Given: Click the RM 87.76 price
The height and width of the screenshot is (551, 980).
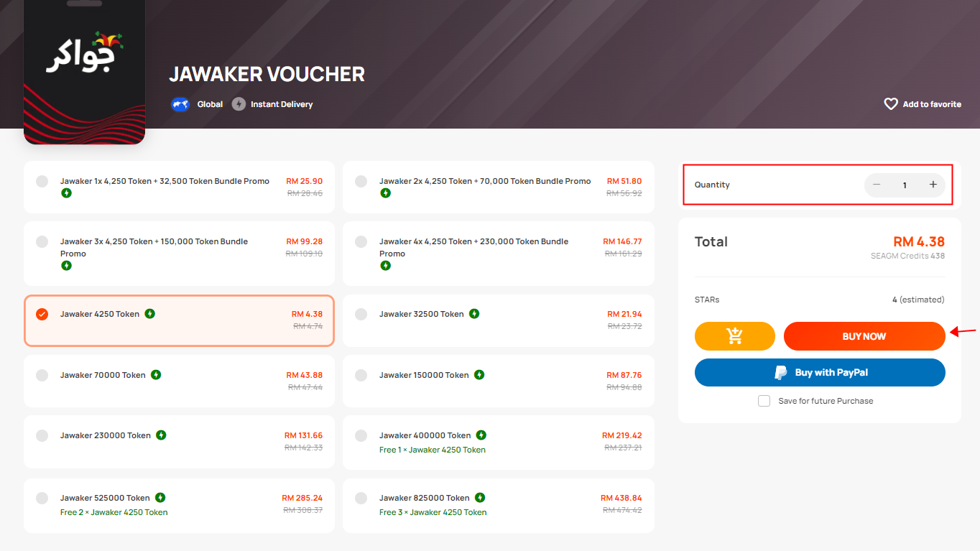Looking at the screenshot, I should pos(624,375).
